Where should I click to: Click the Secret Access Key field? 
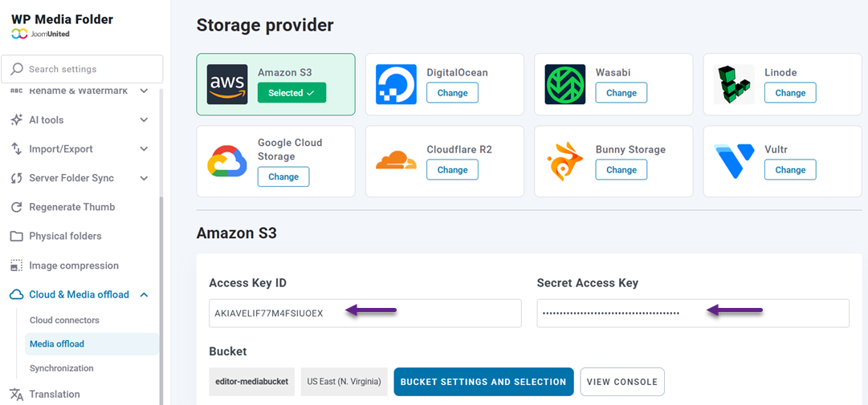(693, 314)
